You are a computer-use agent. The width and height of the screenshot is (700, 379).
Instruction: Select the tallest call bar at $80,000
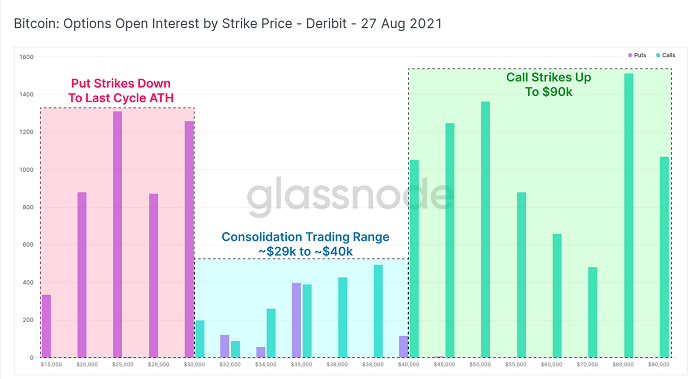[628, 216]
